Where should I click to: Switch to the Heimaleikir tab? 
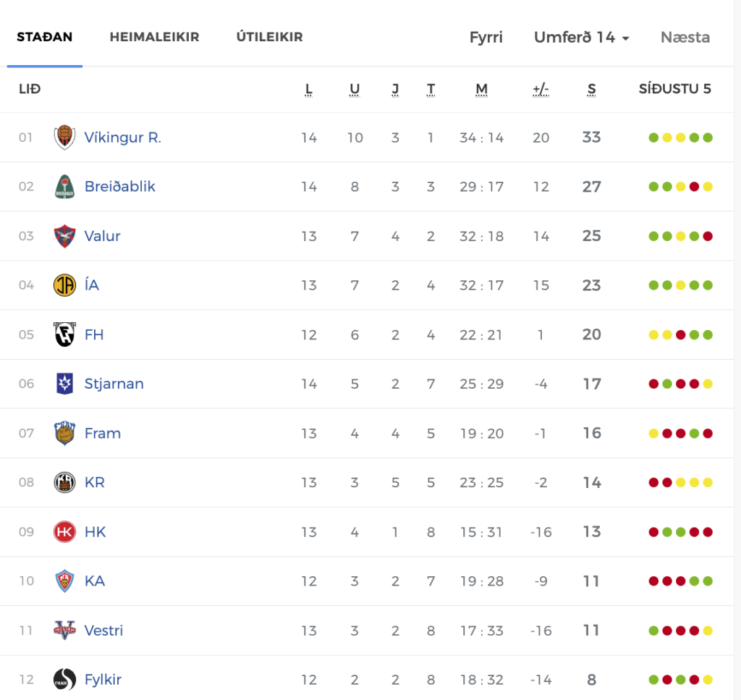coord(154,37)
